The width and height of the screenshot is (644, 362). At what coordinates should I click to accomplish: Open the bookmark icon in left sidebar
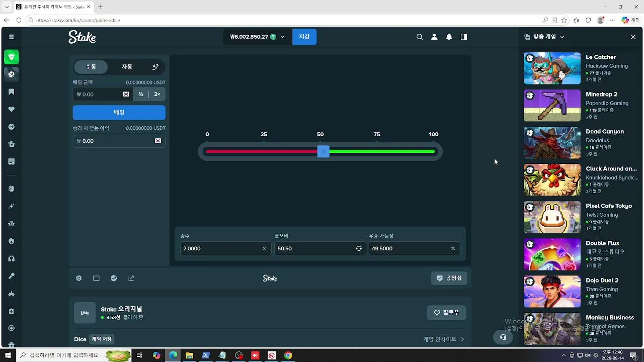click(x=11, y=92)
